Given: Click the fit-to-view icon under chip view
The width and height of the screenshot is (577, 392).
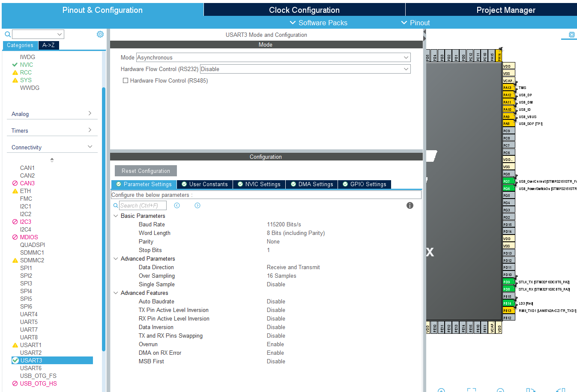Looking at the screenshot, I should pyautogui.click(x=472, y=390).
